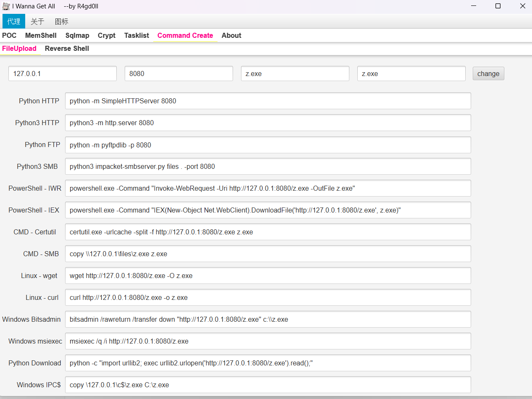Click the CMD - SMB command field

[x=268, y=254]
